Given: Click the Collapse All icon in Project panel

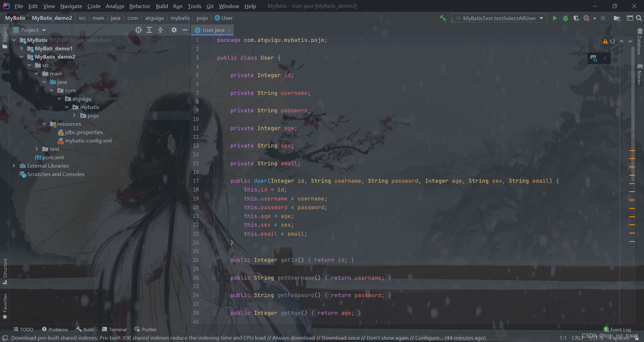Looking at the screenshot, I should (x=160, y=30).
